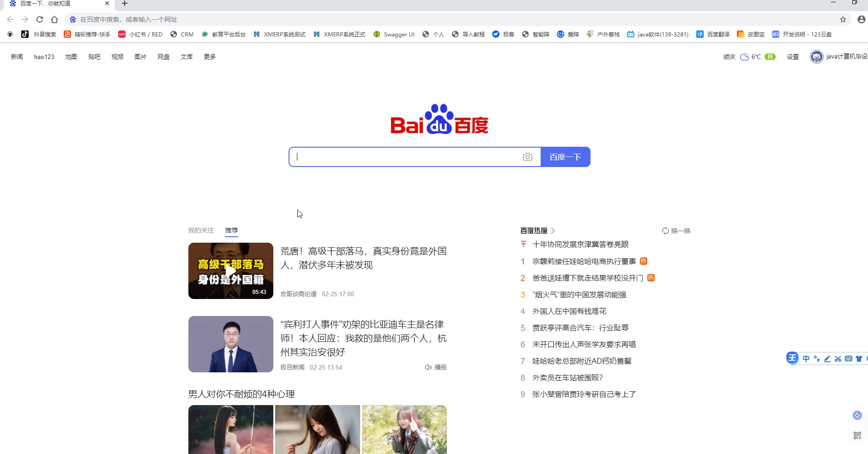
Task: Toggle the IME punctuation mode icon
Action: 817,358
